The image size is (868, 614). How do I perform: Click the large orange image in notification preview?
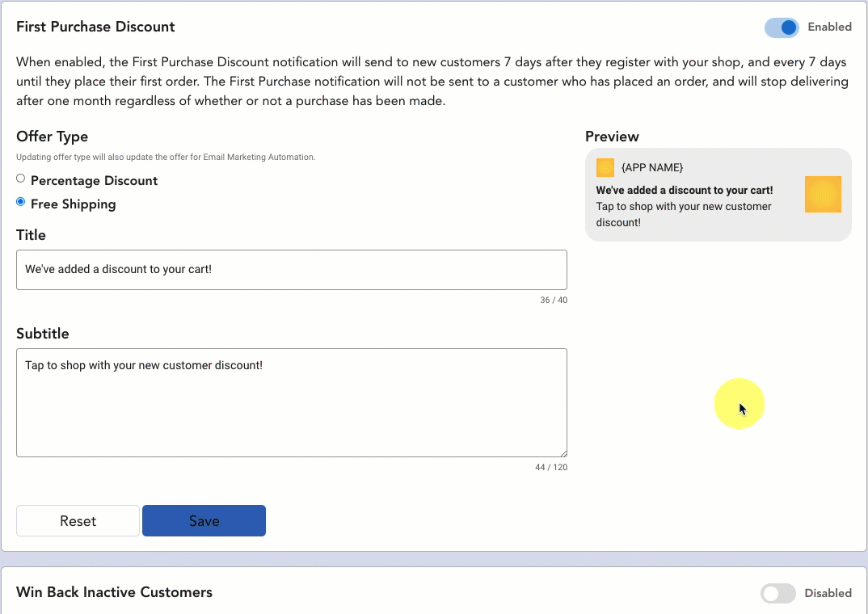coord(823,195)
